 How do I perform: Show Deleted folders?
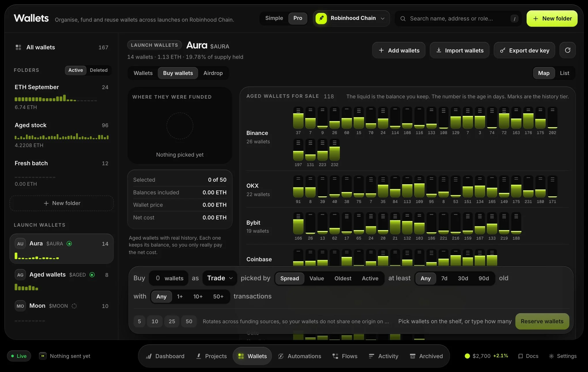click(x=99, y=70)
